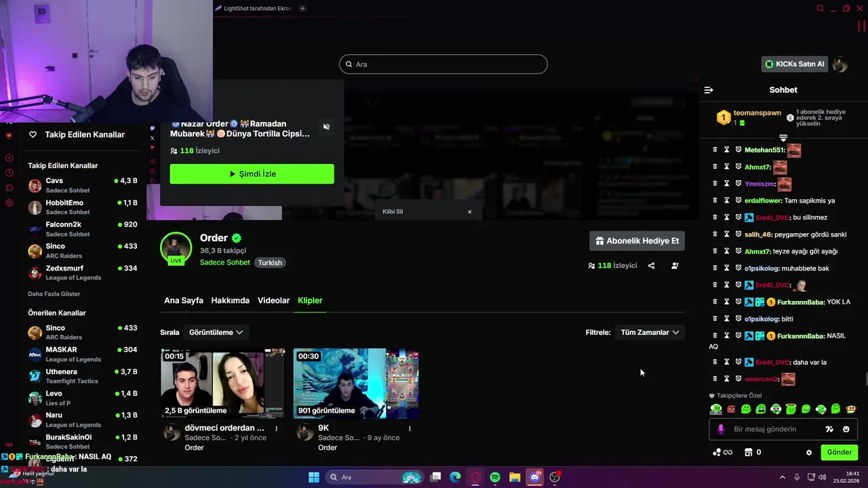Viewport: 868px width, 488px height.
Task: Collapse the Sohbet chat panel icon
Action: 709,90
